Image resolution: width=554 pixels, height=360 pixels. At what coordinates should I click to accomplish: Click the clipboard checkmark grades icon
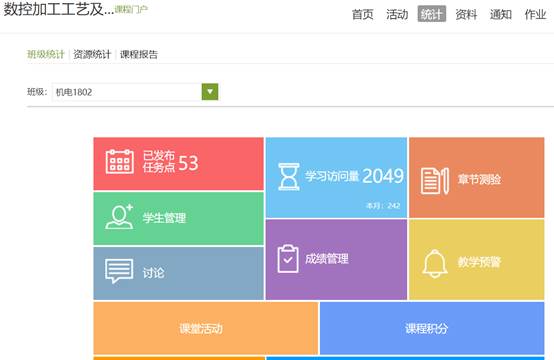pos(288,259)
